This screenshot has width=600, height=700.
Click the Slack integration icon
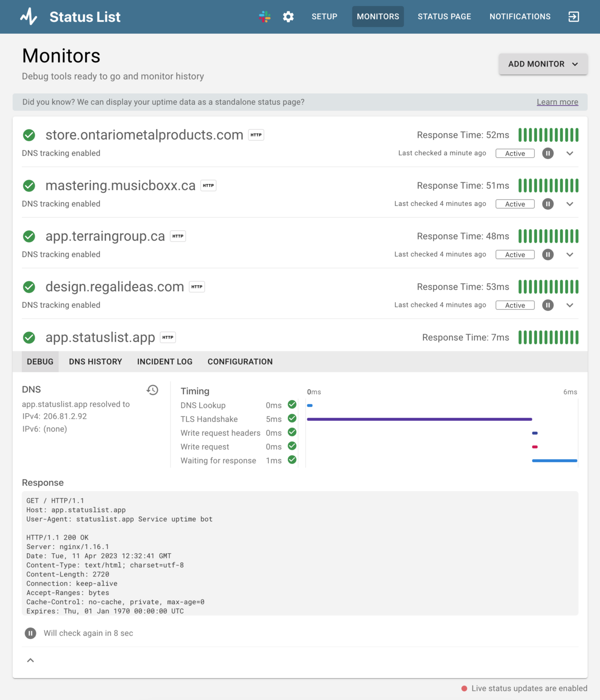(x=265, y=17)
